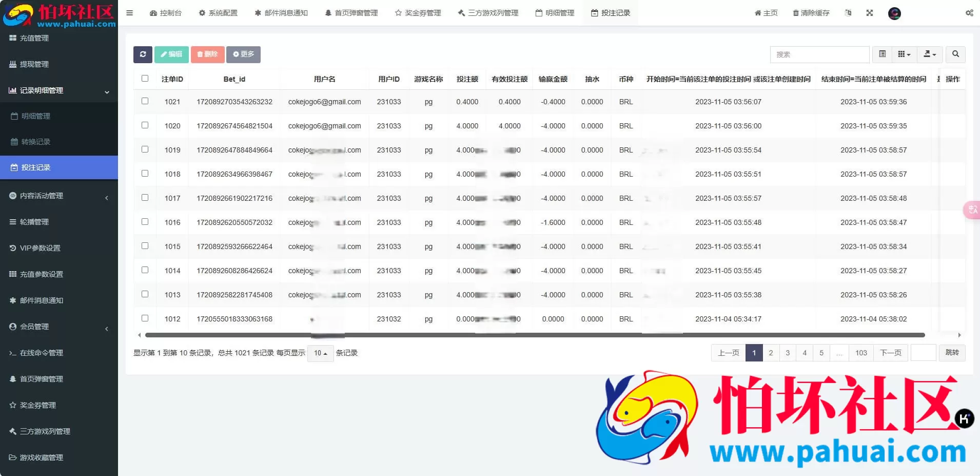Click the magnifier search icon in table toolbar
The width and height of the screenshot is (980, 476).
(955, 54)
